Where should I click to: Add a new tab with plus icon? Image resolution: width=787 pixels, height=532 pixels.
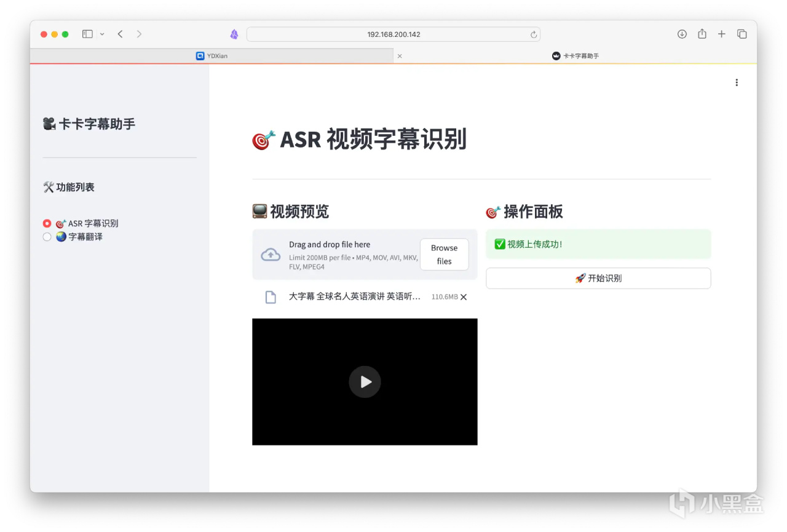point(722,34)
